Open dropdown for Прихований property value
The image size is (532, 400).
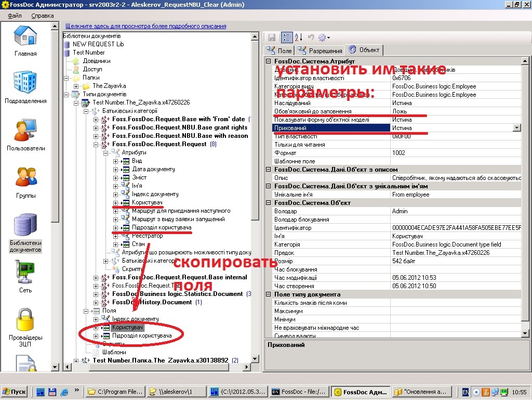click(516, 128)
